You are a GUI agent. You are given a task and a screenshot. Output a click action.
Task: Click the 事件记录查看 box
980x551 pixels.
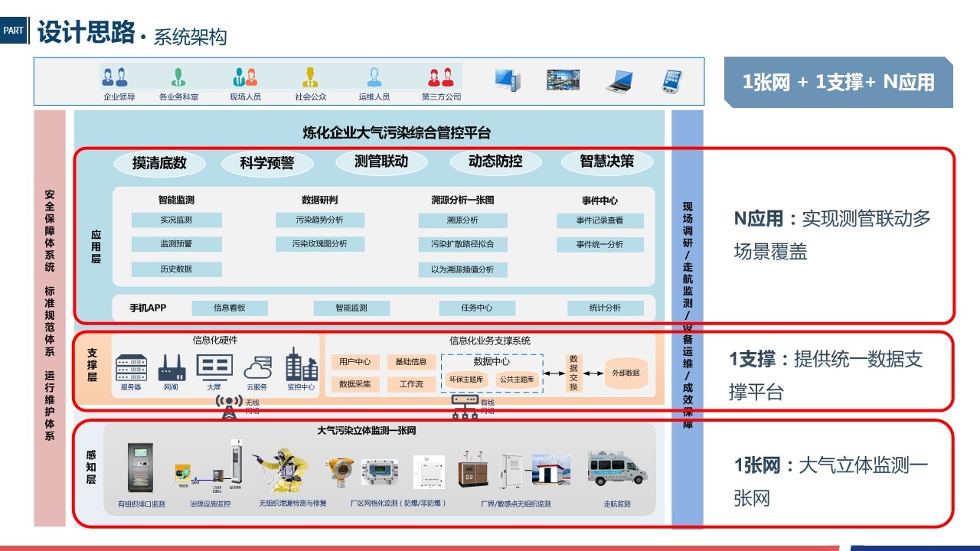point(599,220)
